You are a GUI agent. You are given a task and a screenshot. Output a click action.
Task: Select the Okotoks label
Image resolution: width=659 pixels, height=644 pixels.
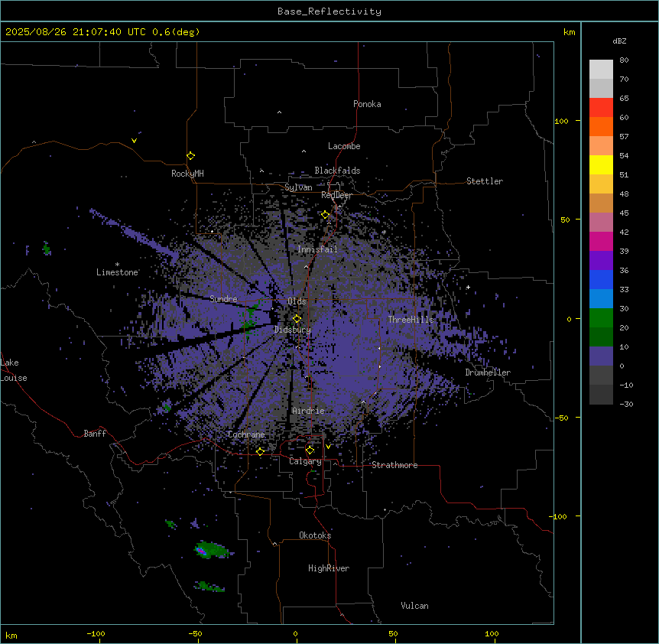point(315,535)
